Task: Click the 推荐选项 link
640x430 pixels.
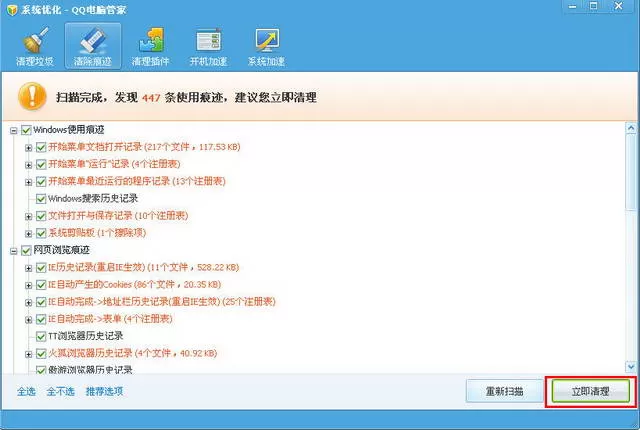Action: [x=104, y=392]
